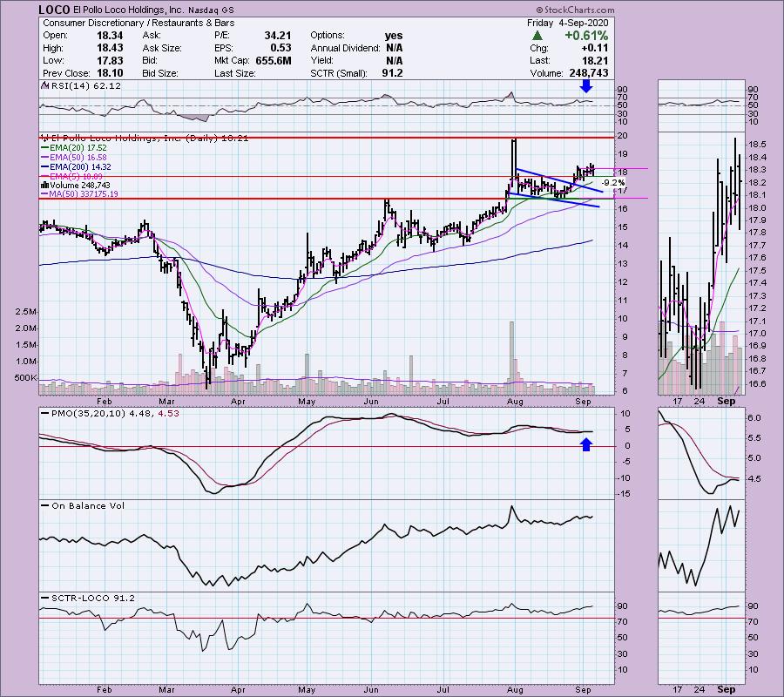Click the 'On Balance Vol' panel label
The width and height of the screenshot is (784, 697).
click(88, 506)
